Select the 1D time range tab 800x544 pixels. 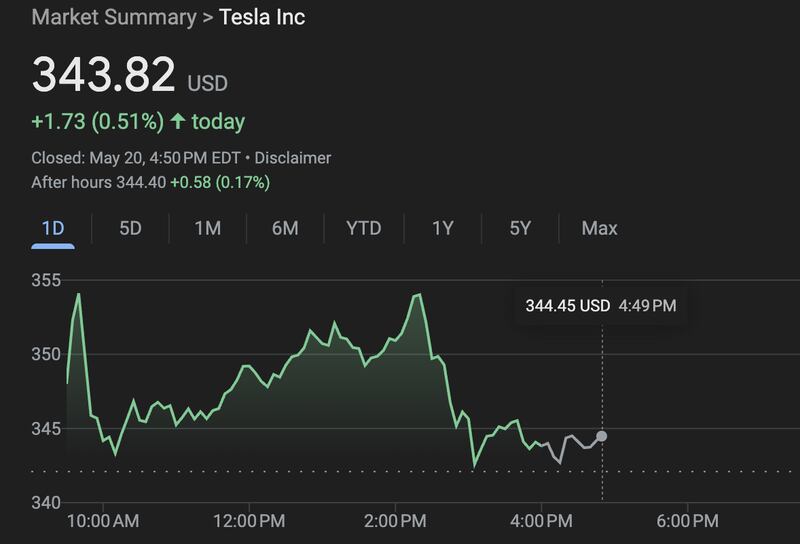click(53, 228)
